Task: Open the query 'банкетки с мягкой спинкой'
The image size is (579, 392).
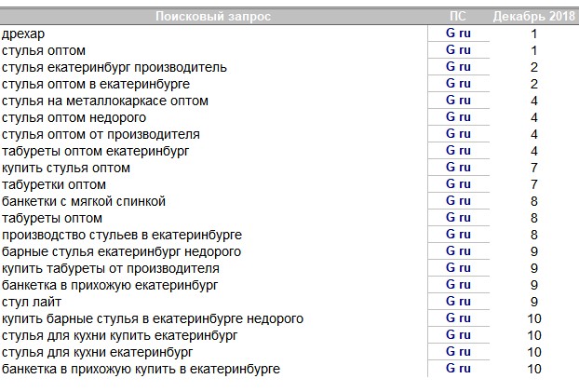Action: pyautogui.click(x=83, y=201)
